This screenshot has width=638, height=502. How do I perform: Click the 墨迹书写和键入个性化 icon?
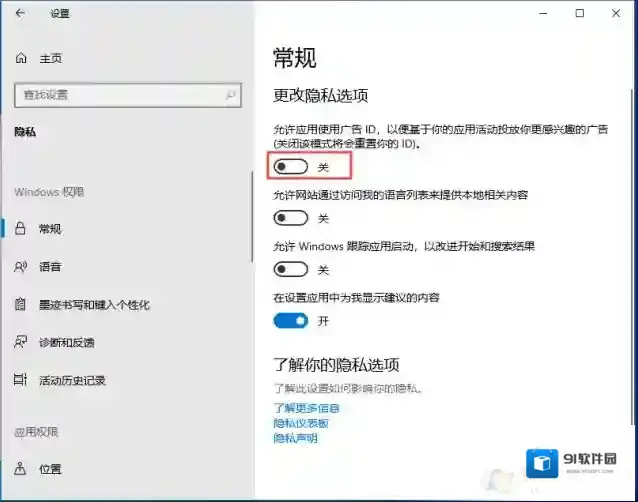[x=21, y=304]
